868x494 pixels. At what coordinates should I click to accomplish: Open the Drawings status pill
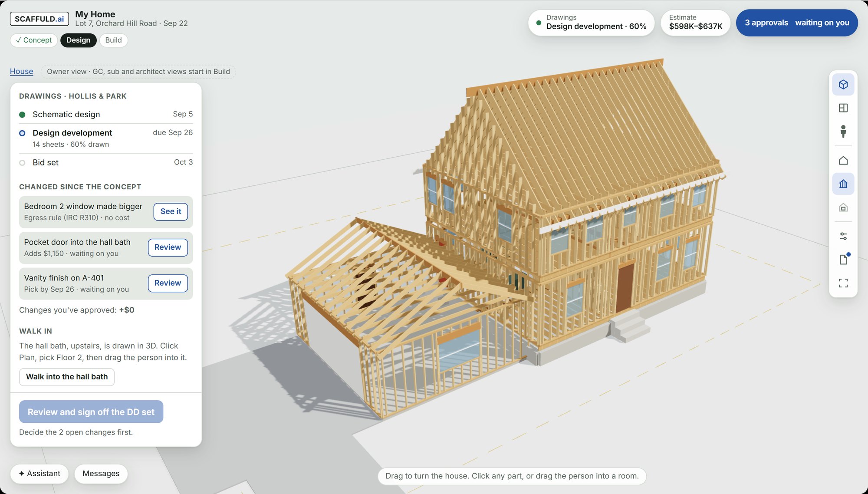[x=591, y=23]
